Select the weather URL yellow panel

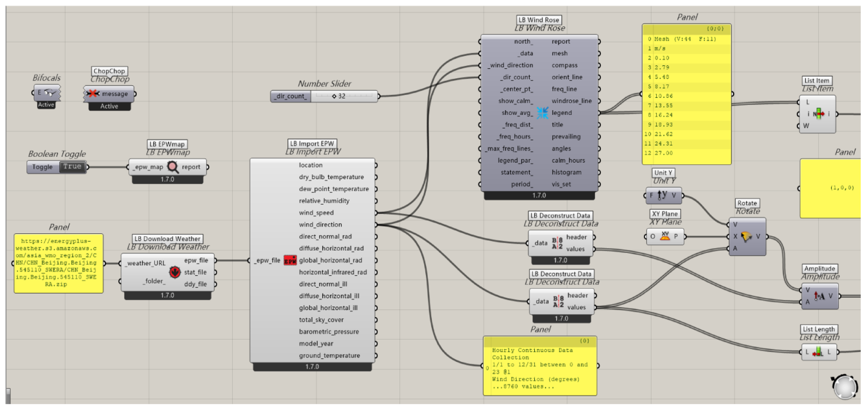pos(59,263)
